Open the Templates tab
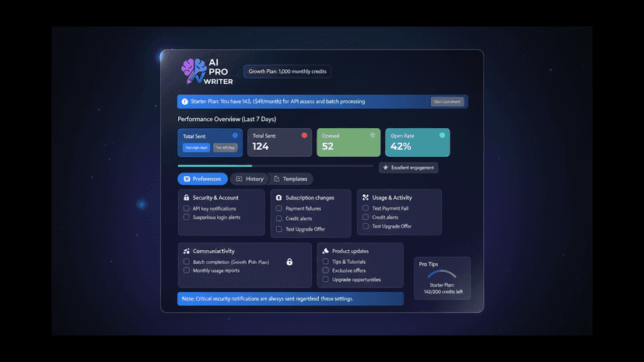644x362 pixels. 291,179
